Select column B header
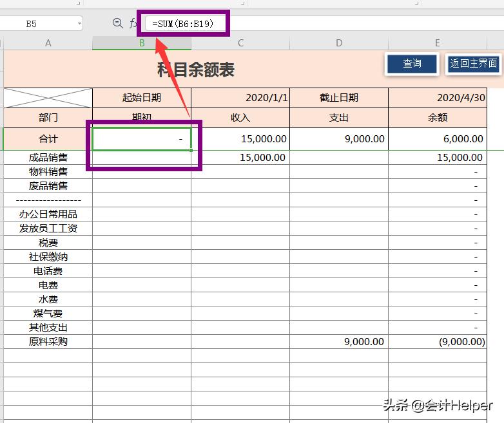This screenshot has width=504, height=423. (142, 43)
